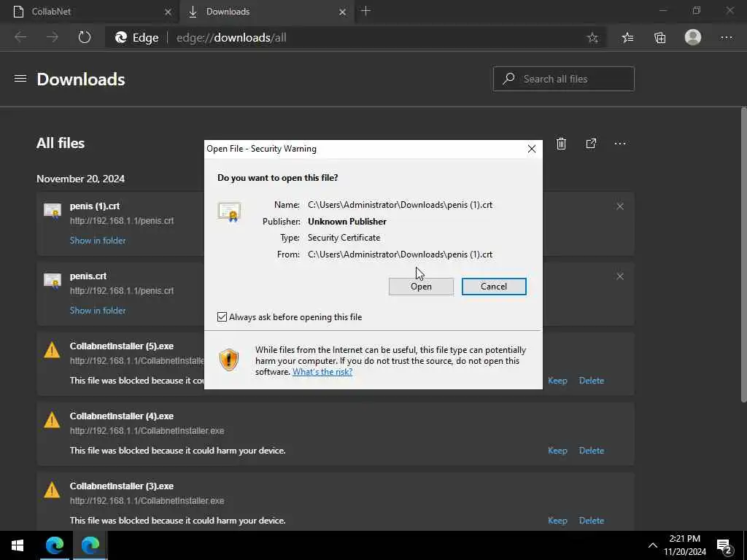Image resolution: width=747 pixels, height=560 pixels.
Task: Open the Windows Start menu
Action: [18, 545]
